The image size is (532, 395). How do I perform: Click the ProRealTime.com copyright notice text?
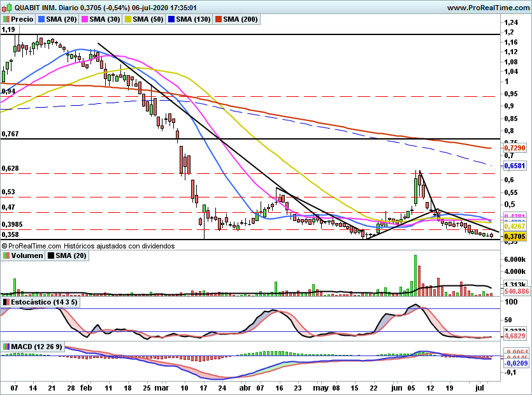[88, 246]
